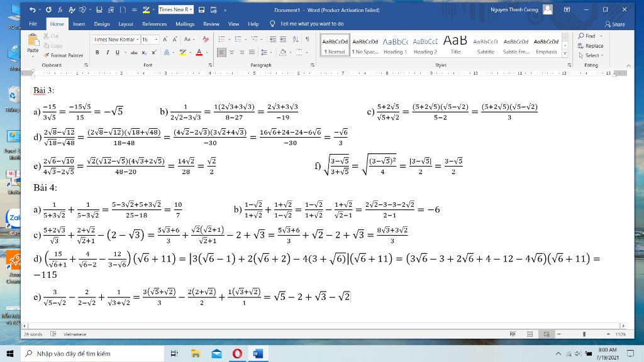
Task: Toggle Italic formatting
Action: coord(108,53)
